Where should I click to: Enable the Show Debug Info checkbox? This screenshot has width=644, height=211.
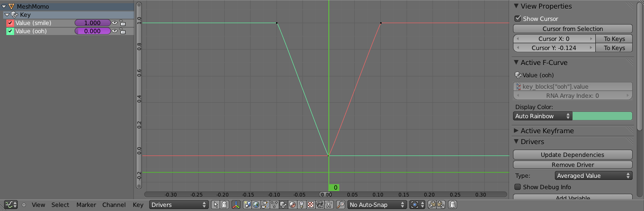[518, 187]
